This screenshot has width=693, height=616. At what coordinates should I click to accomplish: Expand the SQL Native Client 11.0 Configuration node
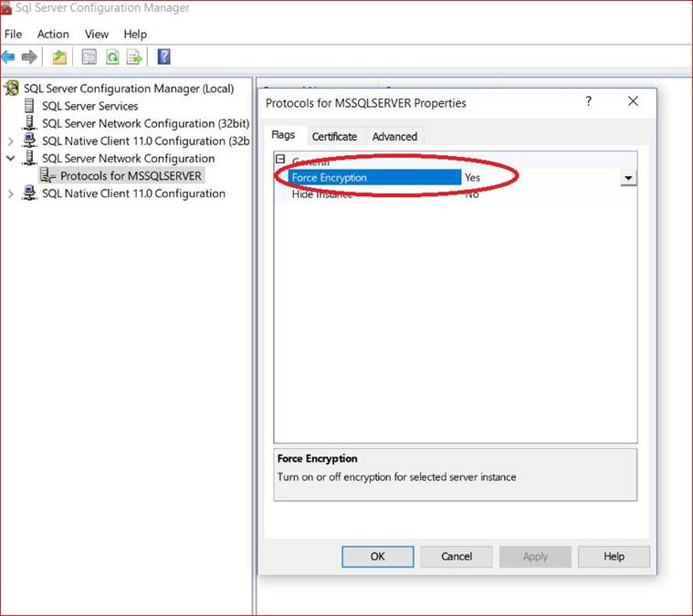[x=11, y=193]
